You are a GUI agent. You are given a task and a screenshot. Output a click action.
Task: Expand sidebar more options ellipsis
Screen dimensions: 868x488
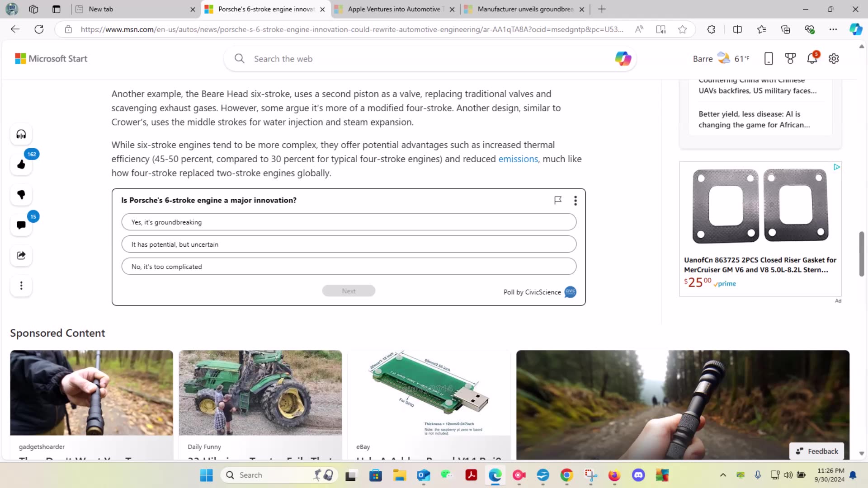point(21,286)
